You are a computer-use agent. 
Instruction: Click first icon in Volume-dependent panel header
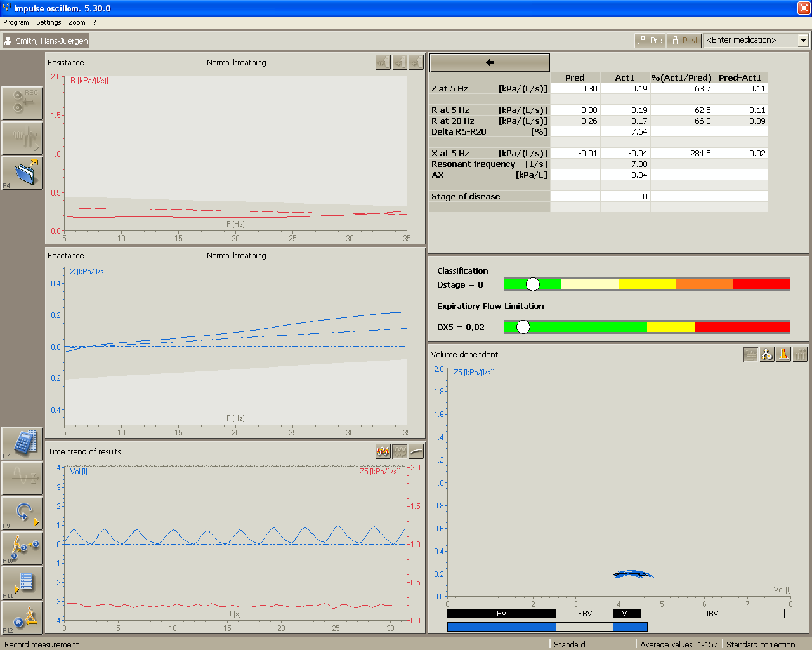click(750, 354)
